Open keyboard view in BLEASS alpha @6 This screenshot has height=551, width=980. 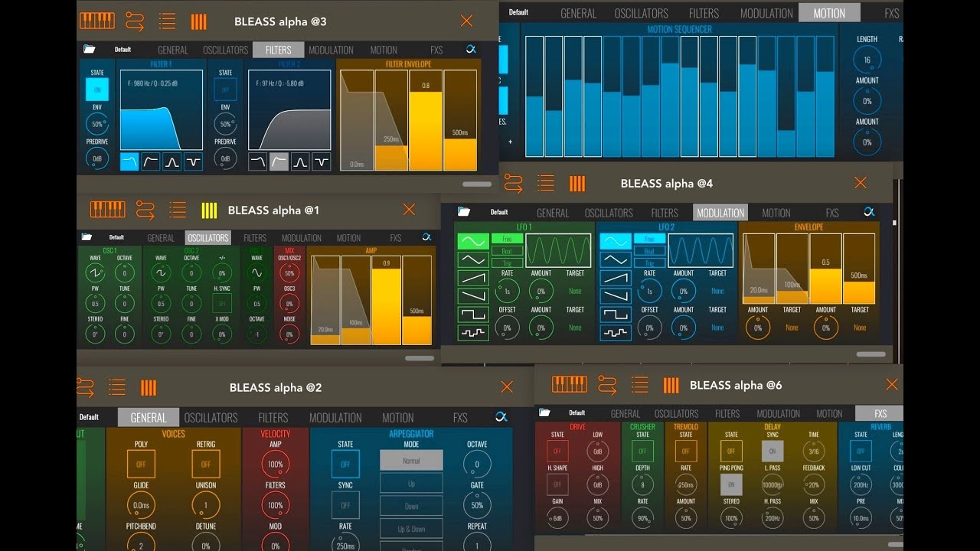[x=569, y=384]
